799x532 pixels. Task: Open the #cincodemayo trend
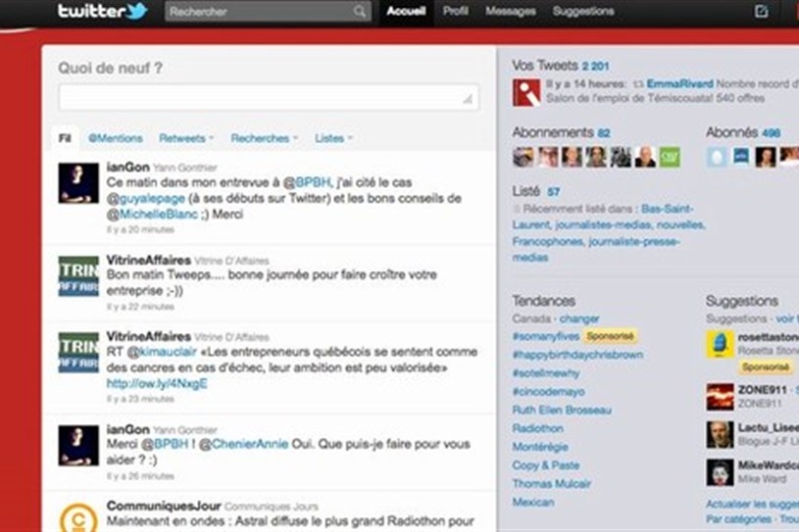[x=549, y=392]
